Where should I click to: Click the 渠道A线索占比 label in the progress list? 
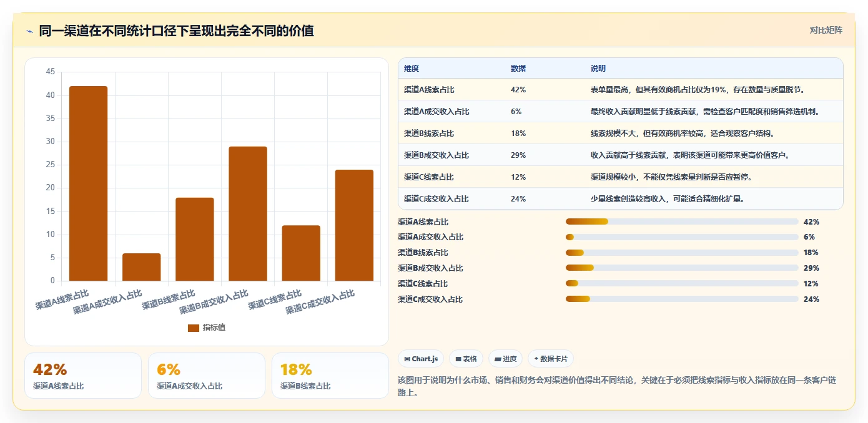click(x=423, y=221)
